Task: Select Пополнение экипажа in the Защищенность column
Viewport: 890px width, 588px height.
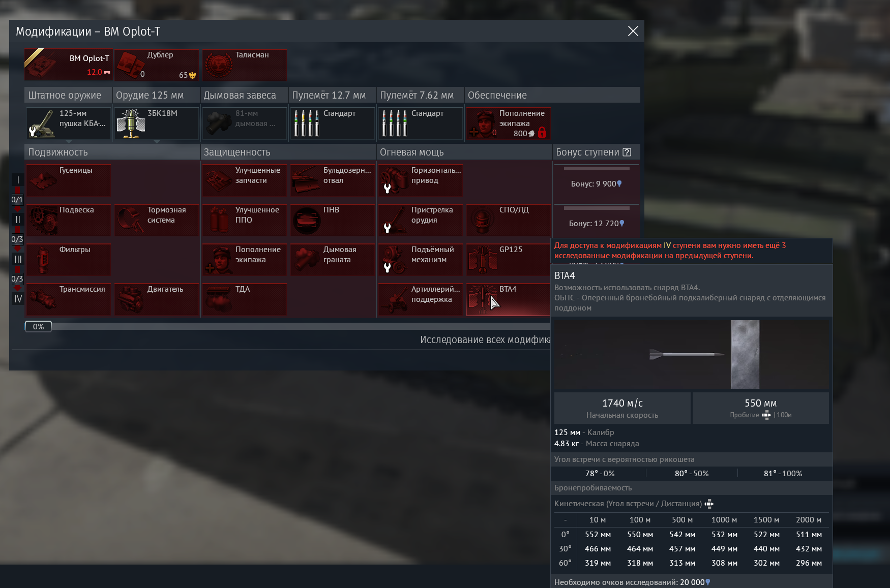Action: pos(244,259)
